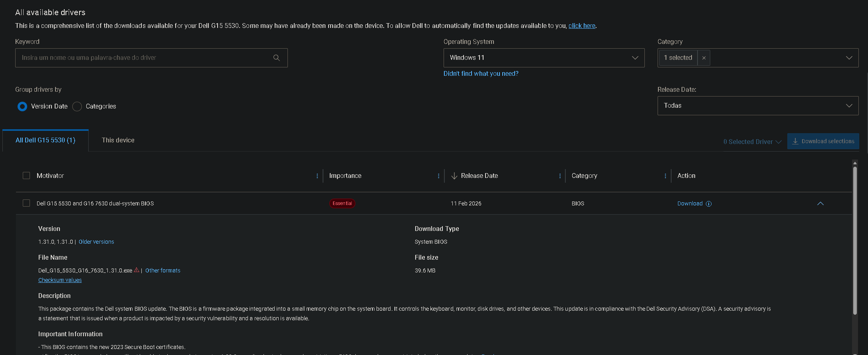Open the Operating System dropdown
The height and width of the screenshot is (355, 868).
[544, 58]
